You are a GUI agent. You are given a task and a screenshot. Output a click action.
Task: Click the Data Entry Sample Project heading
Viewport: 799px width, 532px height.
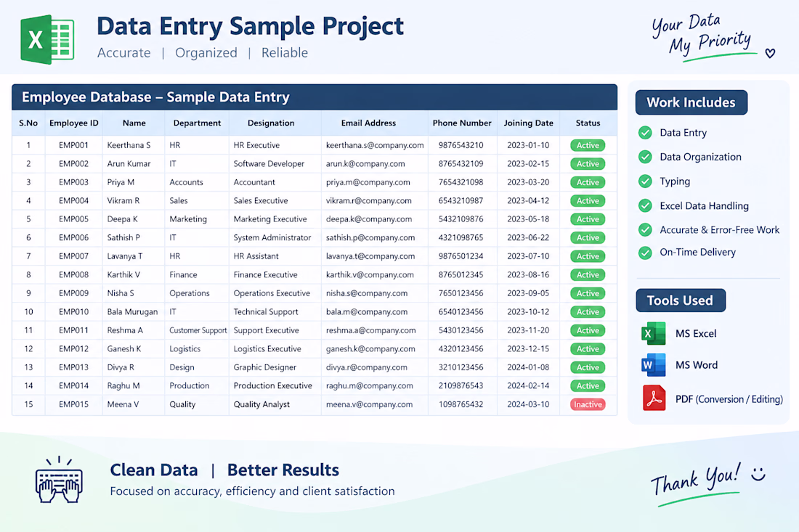point(250,26)
